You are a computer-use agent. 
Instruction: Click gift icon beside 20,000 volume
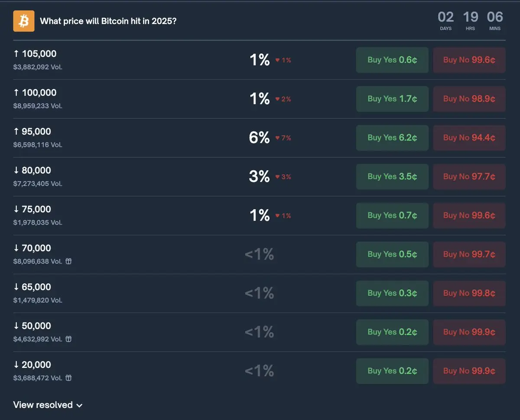pyautogui.click(x=68, y=378)
